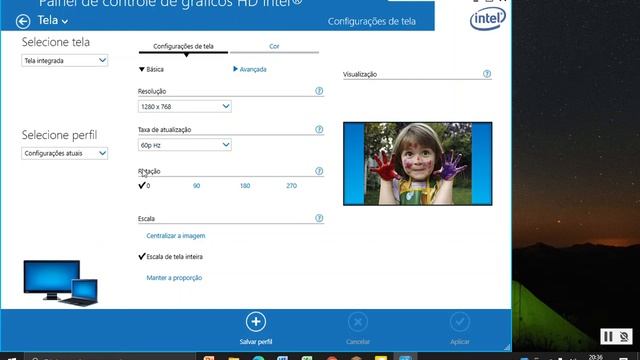Click the Salvar perfil label
Image resolution: width=640 pixels, height=360 pixels.
tap(256, 342)
